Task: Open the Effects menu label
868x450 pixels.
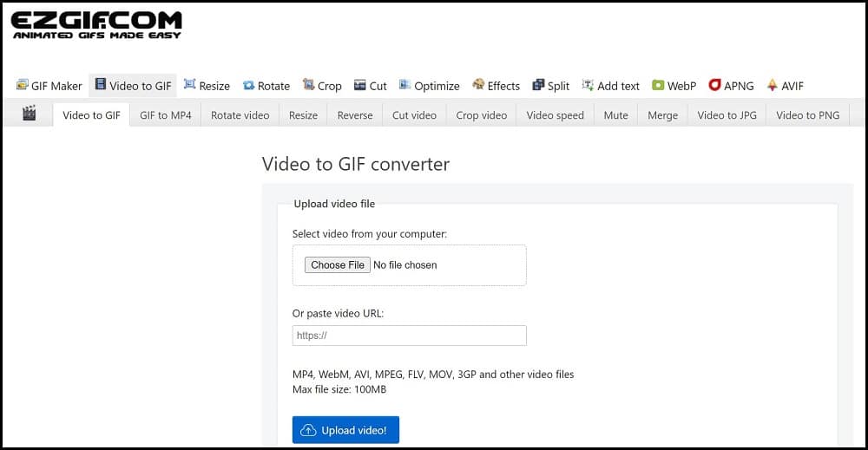Action: (503, 86)
